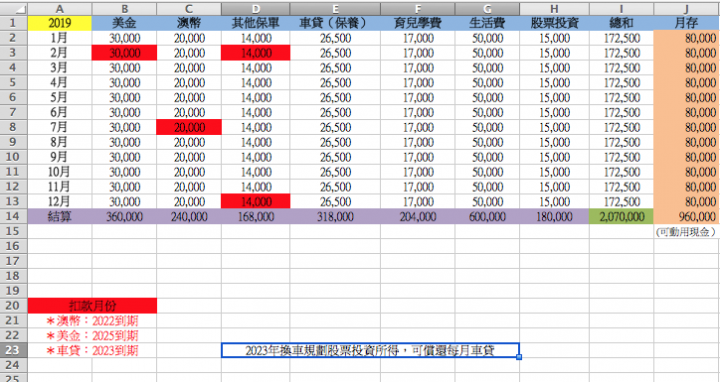Image resolution: width=720 pixels, height=382 pixels.
Task: Select the 26,500 cell in the 5月 row
Action: pyautogui.click(x=335, y=97)
